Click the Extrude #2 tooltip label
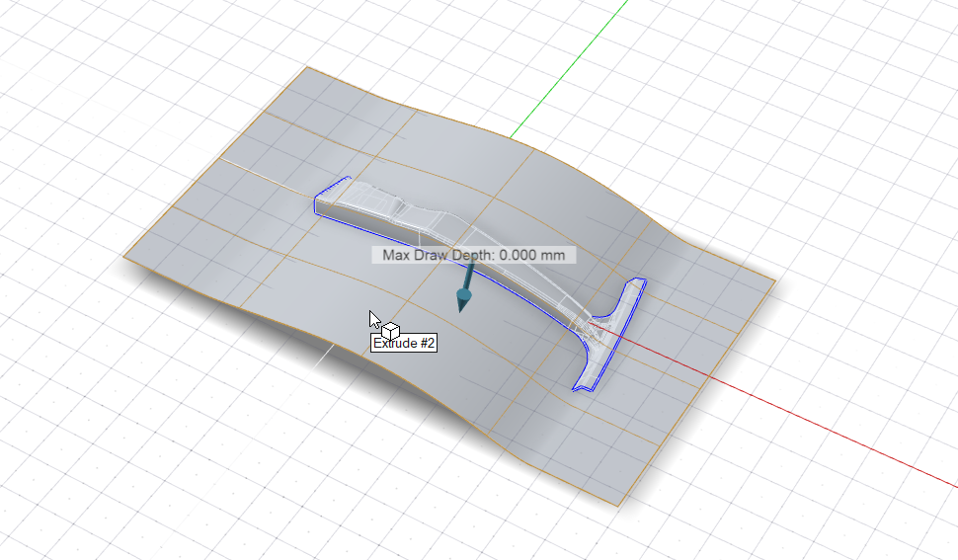 tap(403, 343)
